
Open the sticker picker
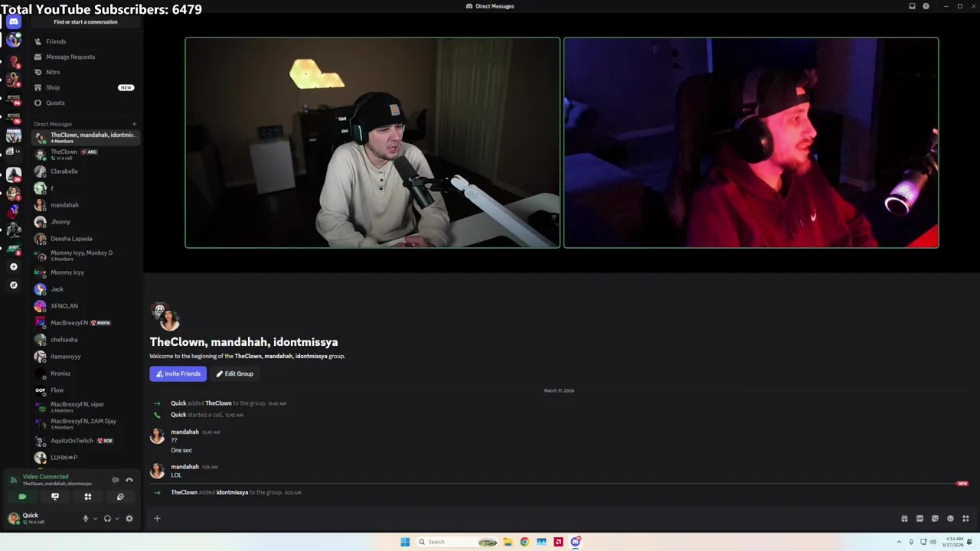[935, 518]
